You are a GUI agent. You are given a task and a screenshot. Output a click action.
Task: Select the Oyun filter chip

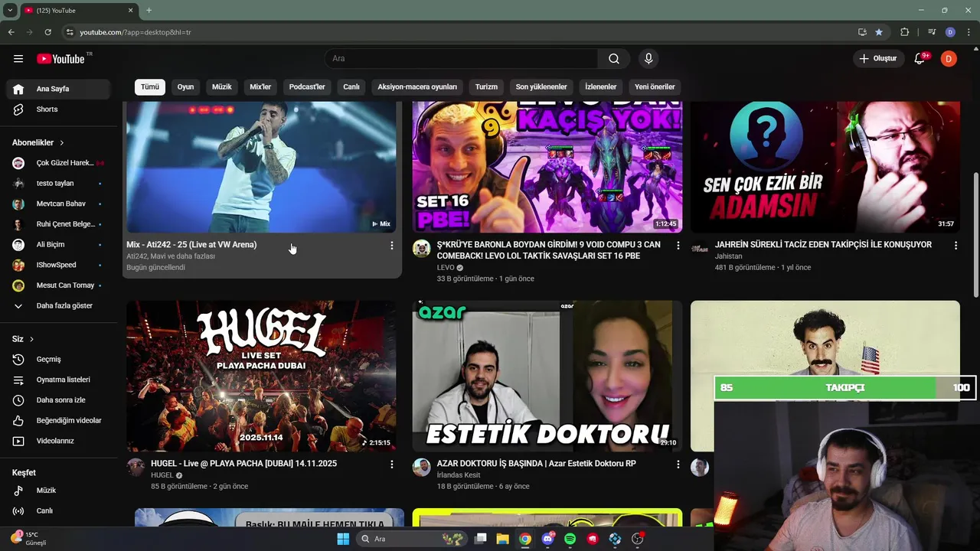click(x=186, y=87)
